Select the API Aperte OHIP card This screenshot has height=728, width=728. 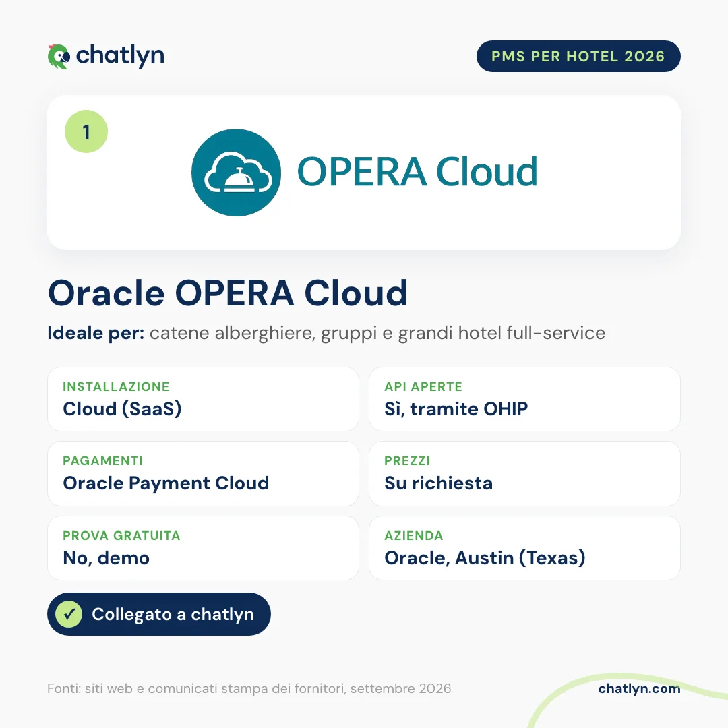tap(524, 399)
